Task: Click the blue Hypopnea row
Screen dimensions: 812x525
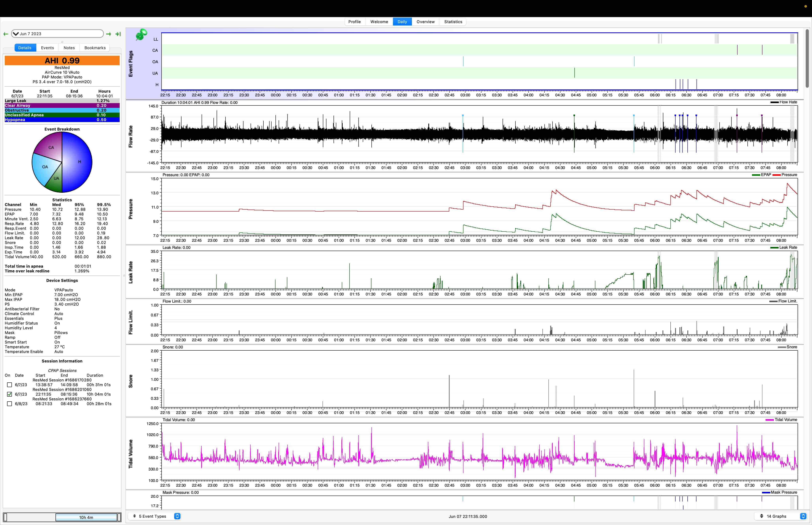Action: pos(62,120)
